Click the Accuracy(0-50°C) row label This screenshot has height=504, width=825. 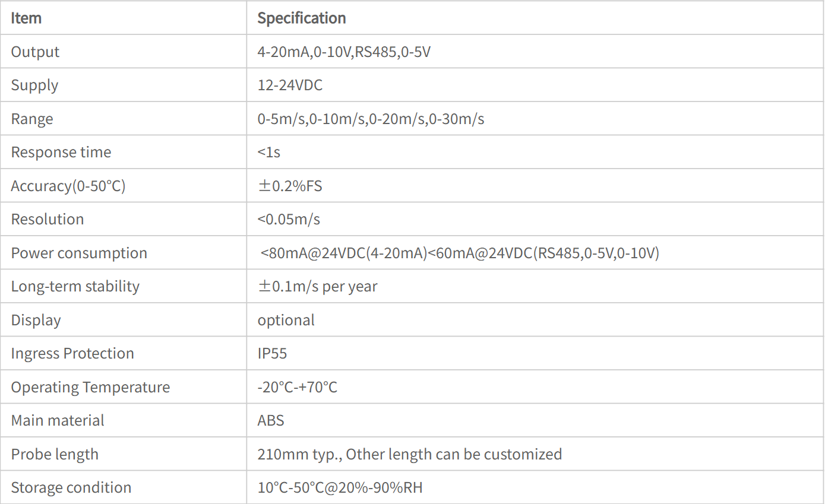coord(68,186)
